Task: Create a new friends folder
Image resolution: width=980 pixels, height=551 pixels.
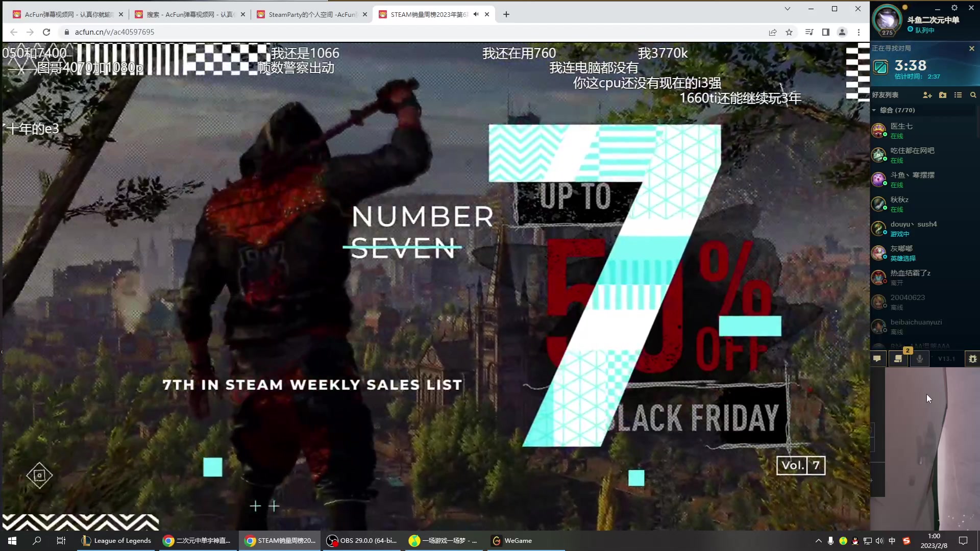Action: pos(943,95)
